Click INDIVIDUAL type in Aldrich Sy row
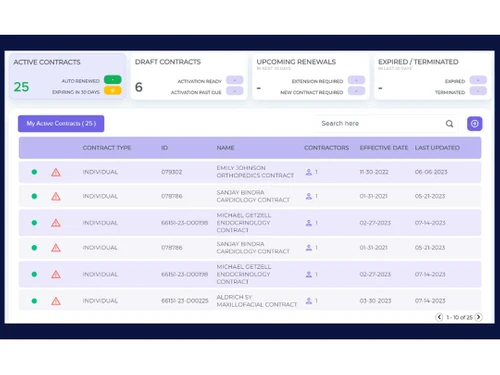Screen dimensions: 500x375 (100, 301)
